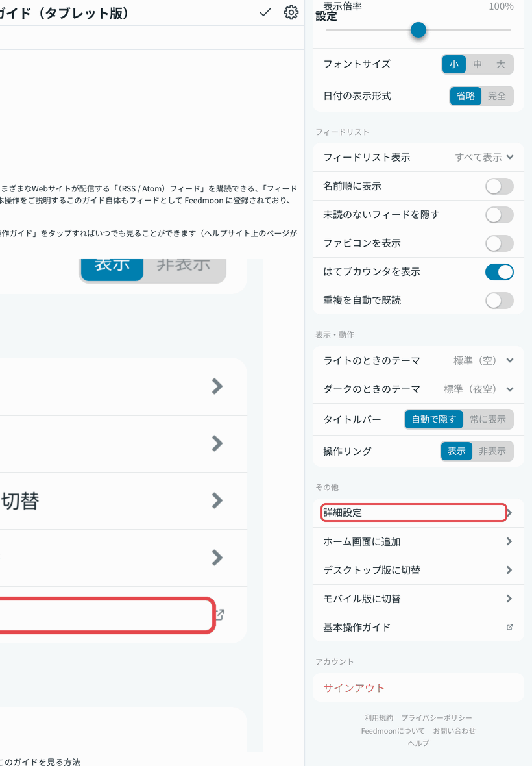Click chevron on モバイル版に切替 row
The image size is (532, 766).
click(x=509, y=599)
